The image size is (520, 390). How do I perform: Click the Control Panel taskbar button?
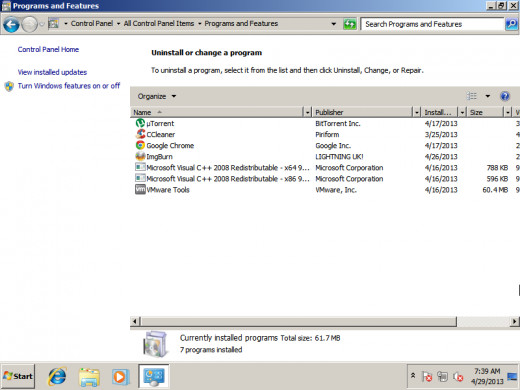(x=153, y=376)
